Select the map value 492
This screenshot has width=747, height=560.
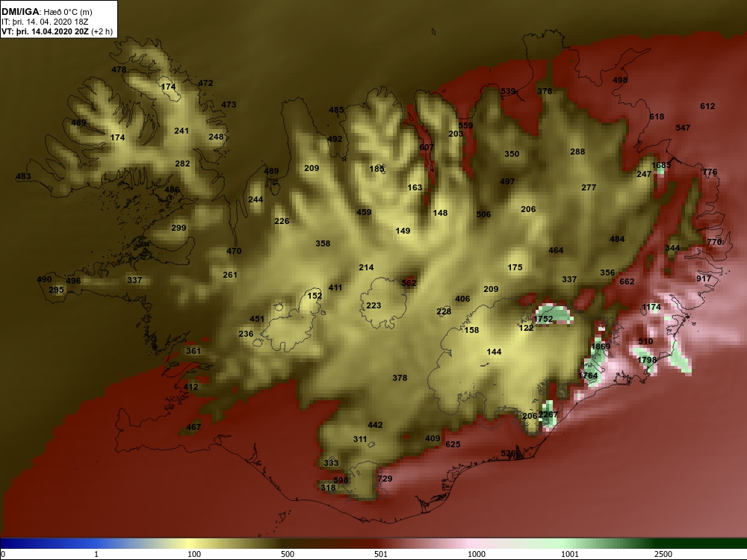335,139
